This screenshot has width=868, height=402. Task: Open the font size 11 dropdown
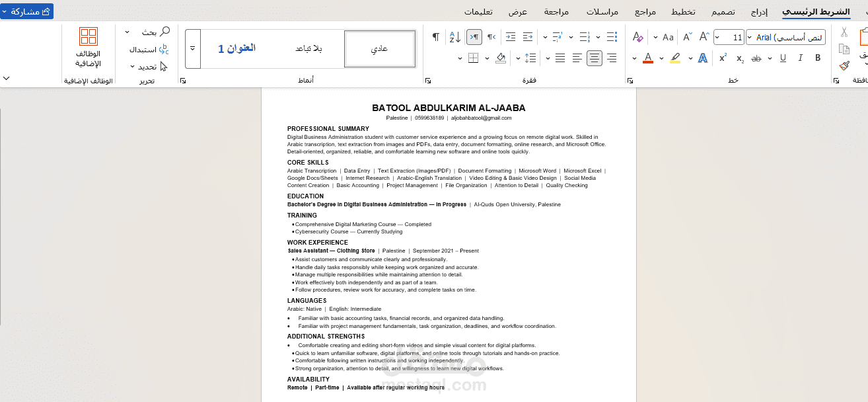pos(718,37)
